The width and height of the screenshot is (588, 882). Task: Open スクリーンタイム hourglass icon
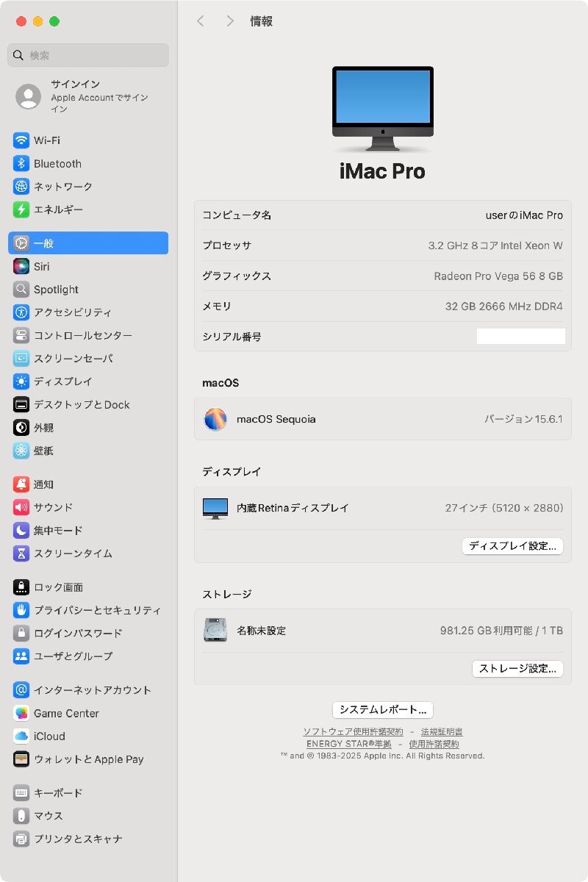pyautogui.click(x=21, y=553)
